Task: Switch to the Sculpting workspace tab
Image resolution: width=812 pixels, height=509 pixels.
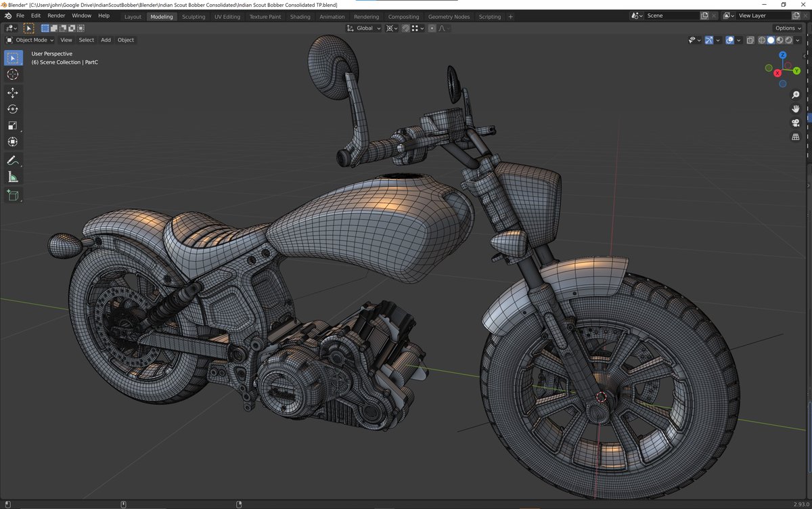Action: pyautogui.click(x=194, y=16)
